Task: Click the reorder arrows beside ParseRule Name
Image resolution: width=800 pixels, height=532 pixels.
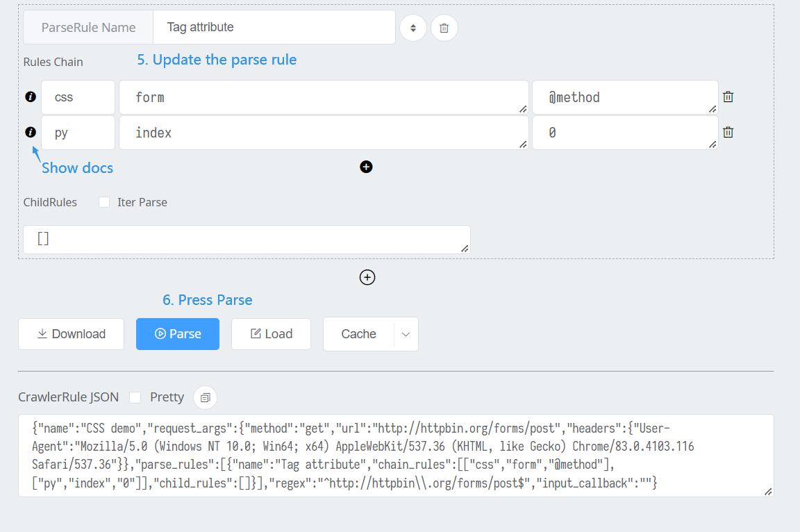Action: (412, 27)
